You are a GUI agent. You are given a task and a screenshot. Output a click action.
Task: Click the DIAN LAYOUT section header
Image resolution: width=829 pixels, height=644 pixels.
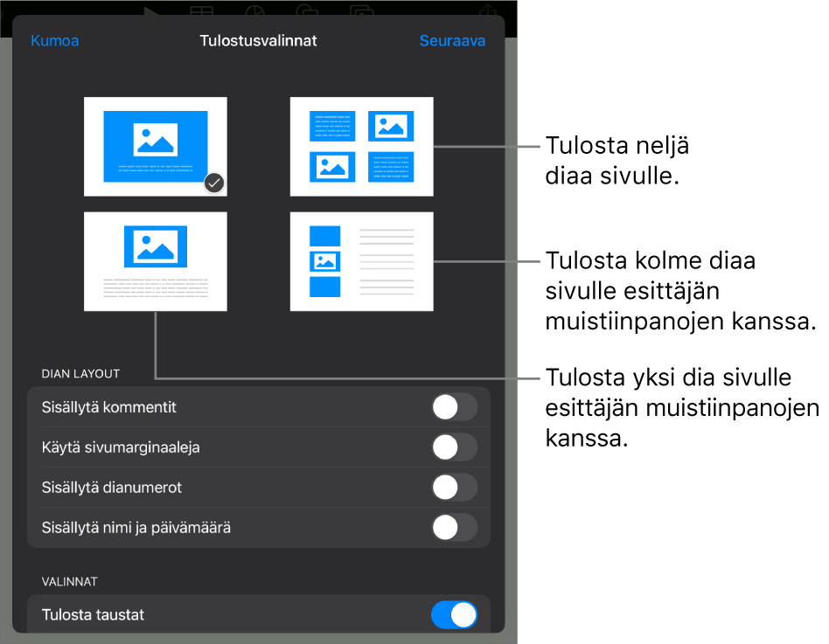pos(81,374)
